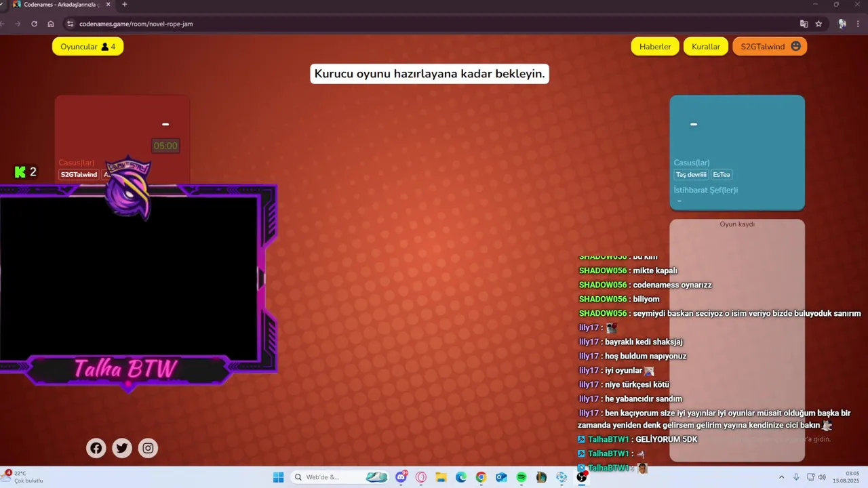Click chat message 'hoş buldum napıyonuz'
Viewport: 868px width, 488px height.
646,356
